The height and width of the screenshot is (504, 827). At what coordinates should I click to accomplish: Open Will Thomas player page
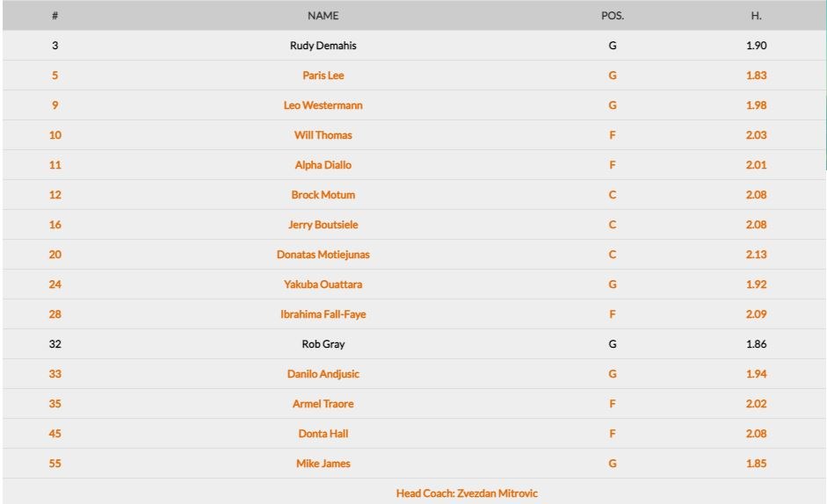tap(323, 135)
